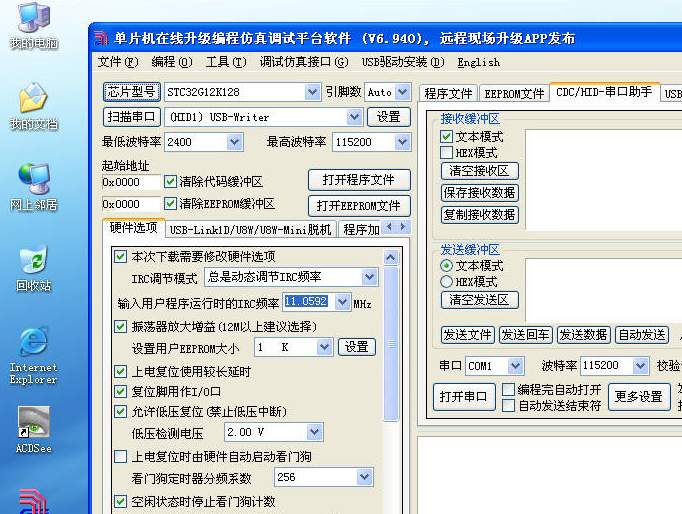Viewport: 682px width, 514px height.
Task: Select the 程序文件 tab
Action: [448, 93]
